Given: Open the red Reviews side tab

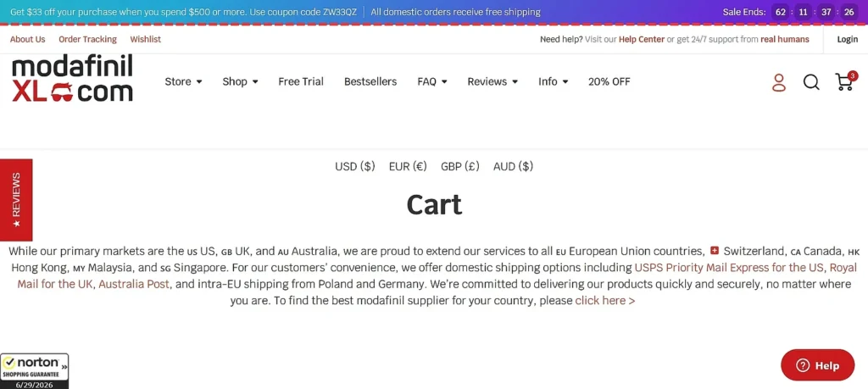Looking at the screenshot, I should [16, 200].
